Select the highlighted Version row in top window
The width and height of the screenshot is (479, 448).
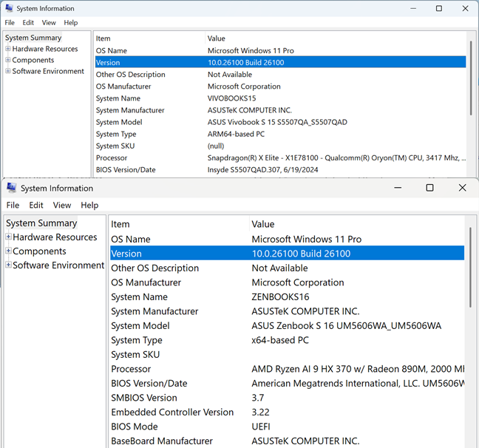[x=280, y=62]
